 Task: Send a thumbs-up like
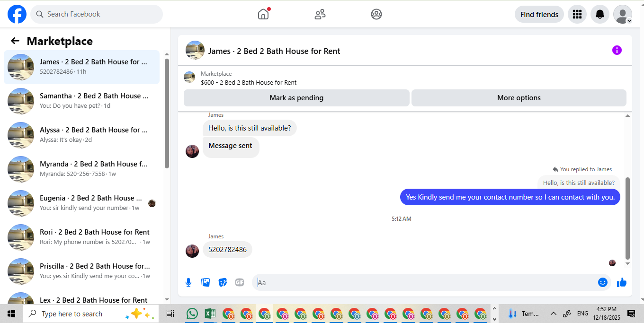click(x=622, y=282)
